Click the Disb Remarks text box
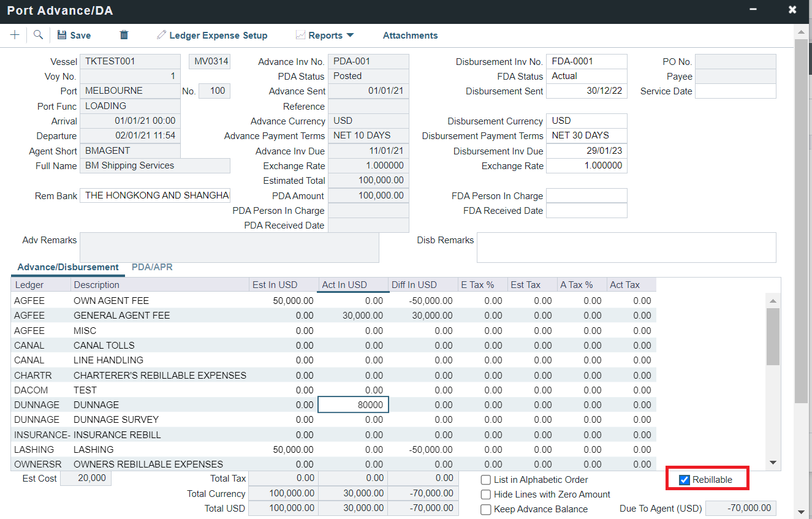 (626, 248)
